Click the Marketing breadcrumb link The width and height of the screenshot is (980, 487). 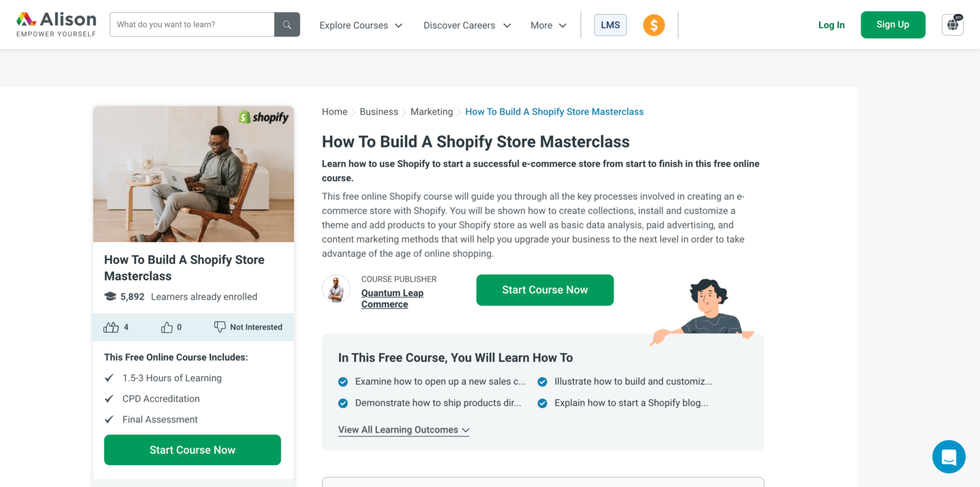(431, 112)
